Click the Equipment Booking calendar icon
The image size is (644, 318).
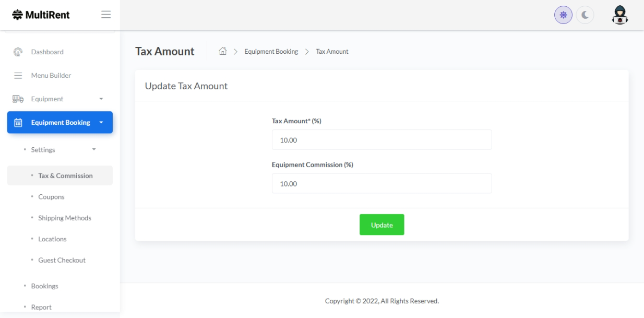click(x=18, y=123)
